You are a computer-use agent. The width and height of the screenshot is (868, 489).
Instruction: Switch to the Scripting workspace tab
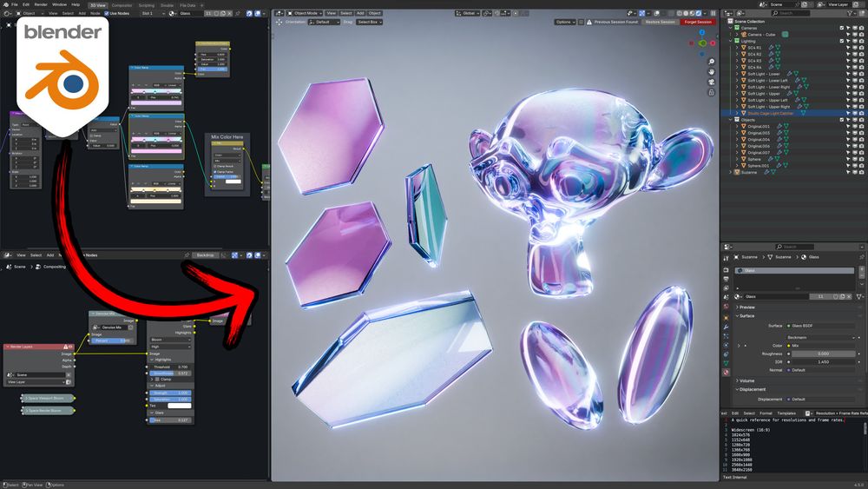[x=146, y=5]
